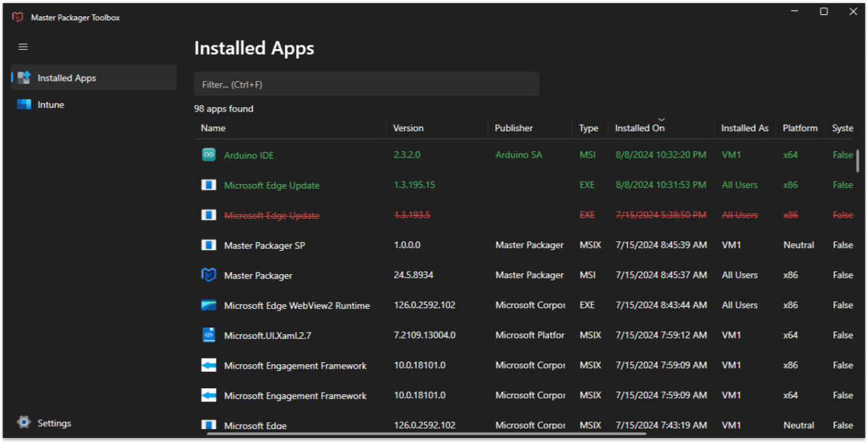This screenshot has width=868, height=443.
Task: Click the Master Packager SP app icon
Action: point(208,245)
